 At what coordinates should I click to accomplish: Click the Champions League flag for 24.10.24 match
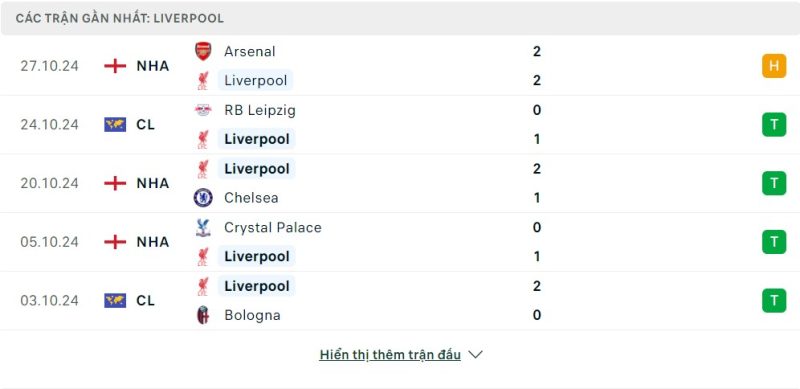point(115,125)
